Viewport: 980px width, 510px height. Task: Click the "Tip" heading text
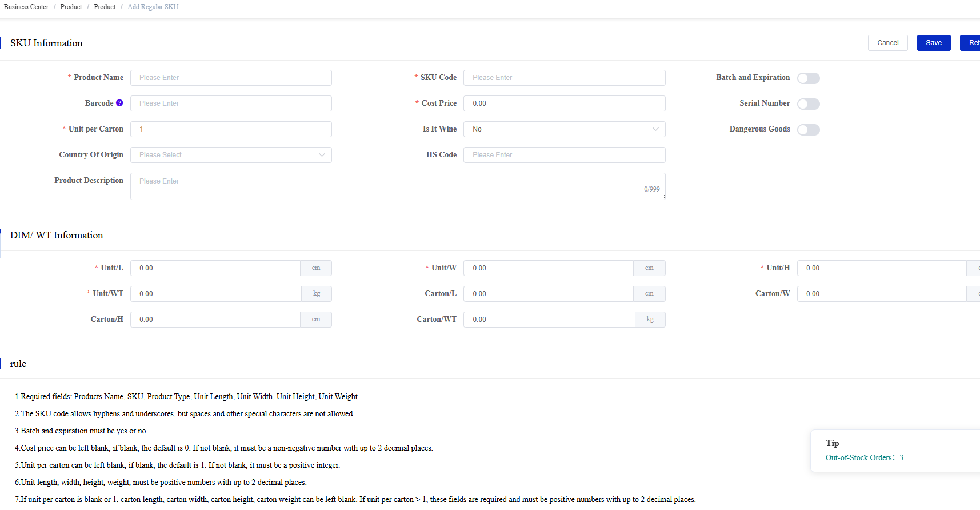832,443
